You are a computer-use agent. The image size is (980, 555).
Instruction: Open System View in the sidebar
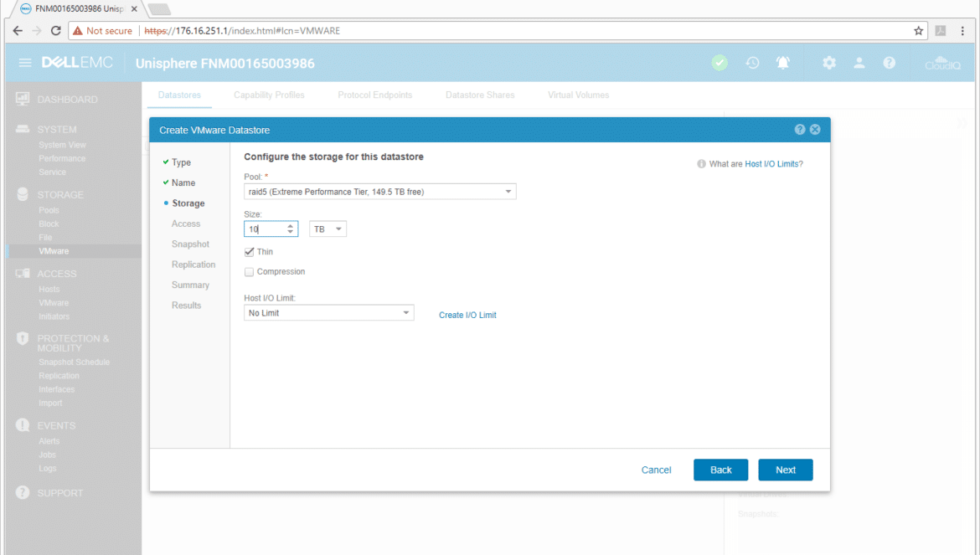[x=63, y=145]
